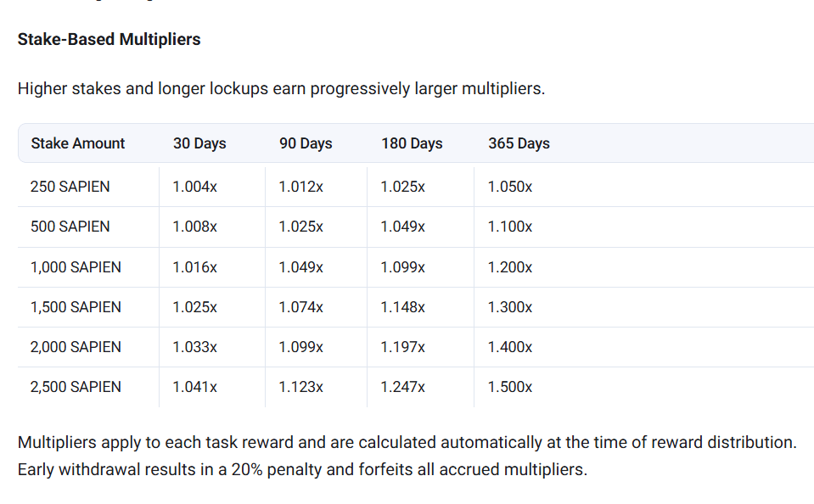Select the 30 Days column header
The width and height of the screenshot is (814, 504).
[x=199, y=143]
